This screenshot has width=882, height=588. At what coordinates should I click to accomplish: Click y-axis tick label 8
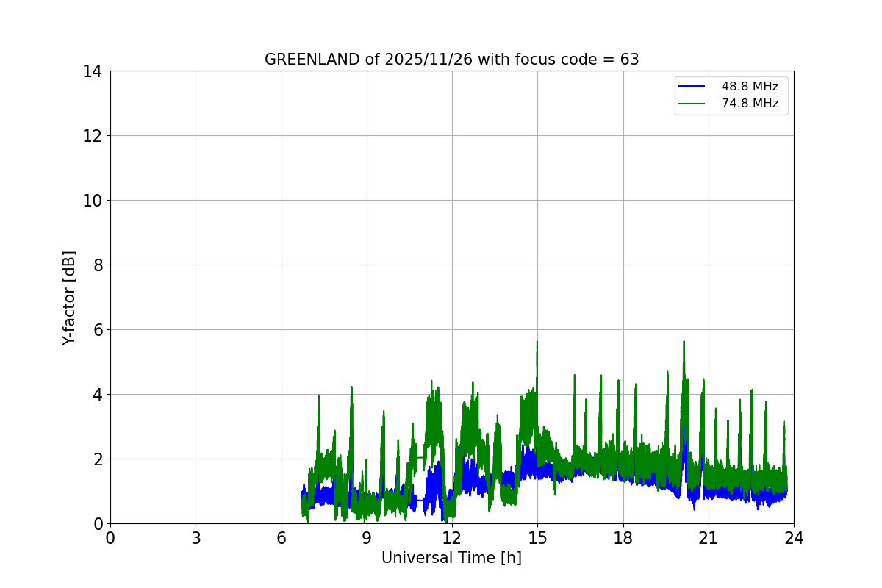(x=97, y=265)
